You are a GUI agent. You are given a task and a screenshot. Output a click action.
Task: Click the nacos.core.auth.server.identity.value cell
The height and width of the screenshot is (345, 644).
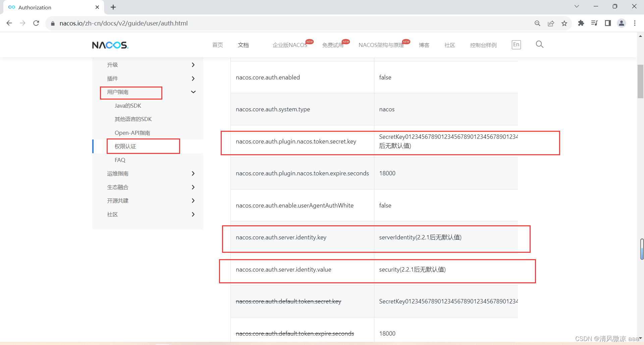302,269
